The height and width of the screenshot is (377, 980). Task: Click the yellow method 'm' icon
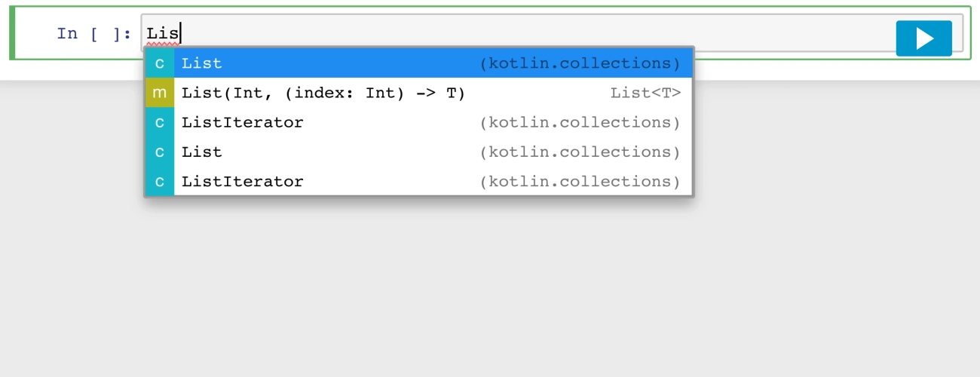pos(160,93)
